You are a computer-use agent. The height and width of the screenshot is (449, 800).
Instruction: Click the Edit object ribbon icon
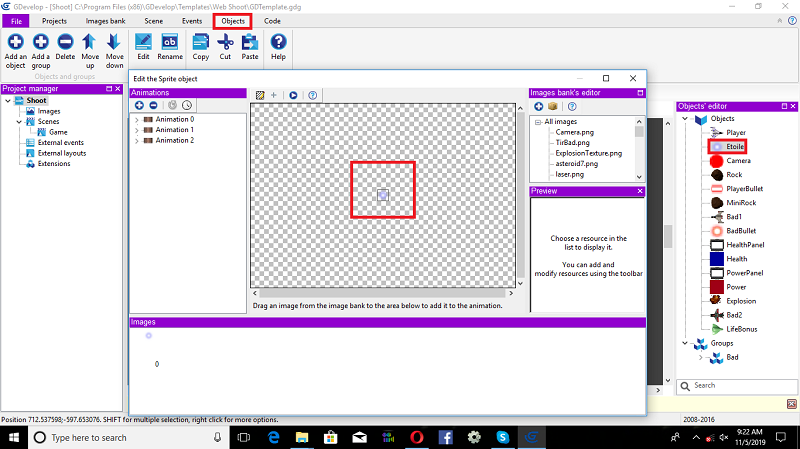(143, 47)
